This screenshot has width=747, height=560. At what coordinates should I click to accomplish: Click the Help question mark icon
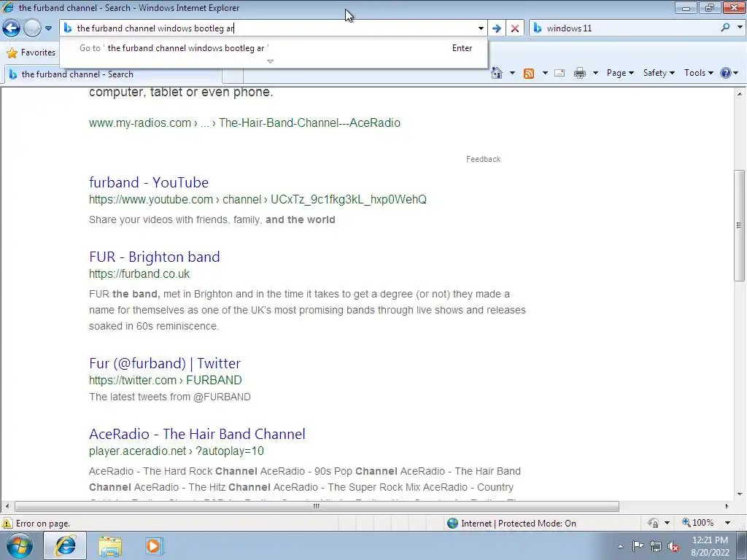click(725, 73)
